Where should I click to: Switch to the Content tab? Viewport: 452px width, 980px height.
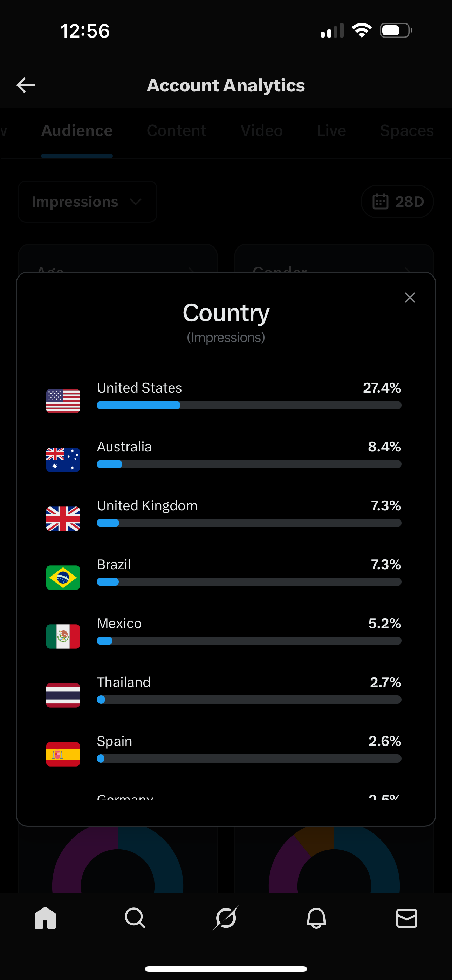[x=177, y=131]
